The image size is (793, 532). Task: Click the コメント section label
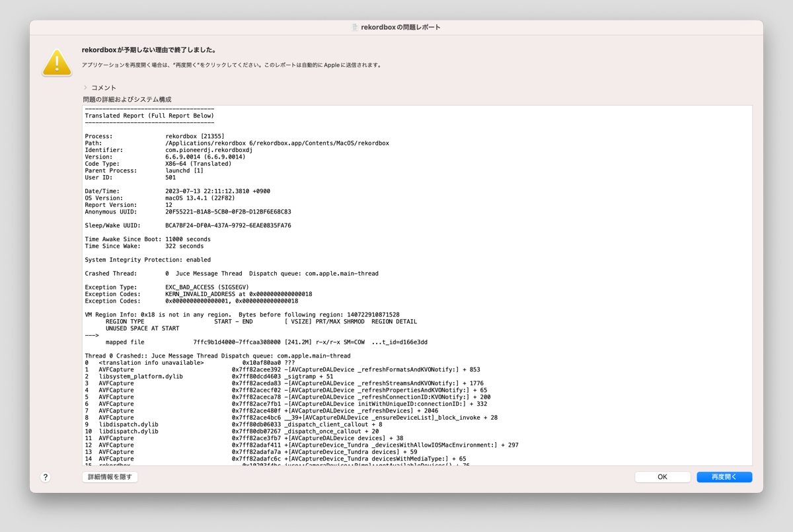(104, 87)
